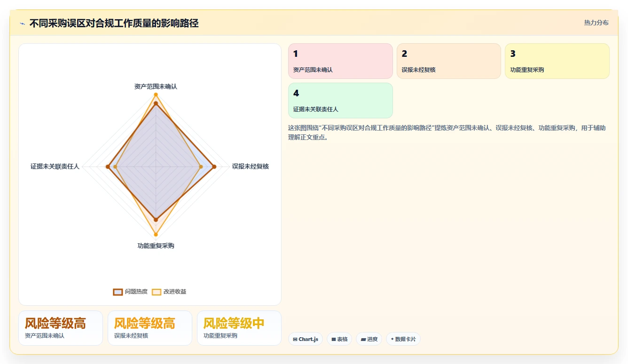Click the radar axis label 功能重复采购
The image size is (628, 364).
(156, 246)
